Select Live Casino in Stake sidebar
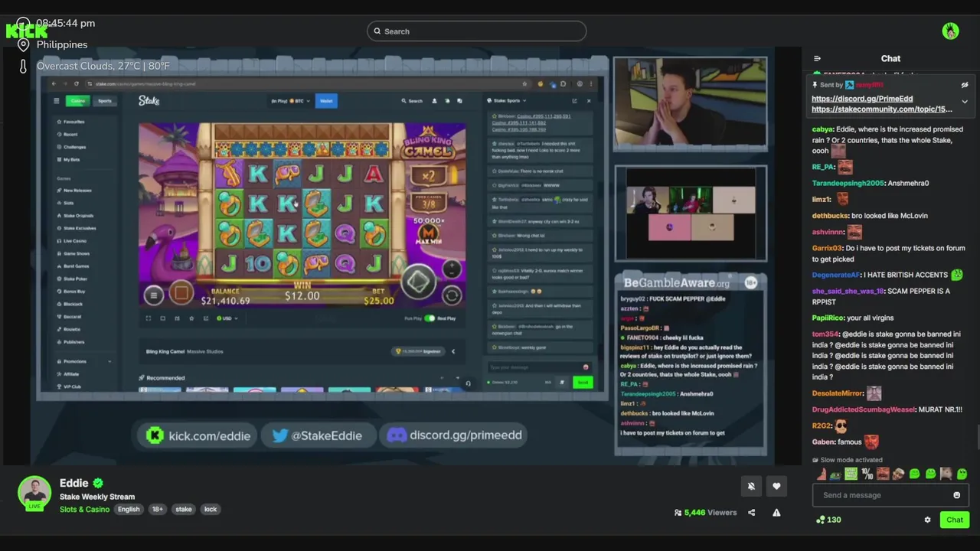This screenshot has width=980, height=551. tap(73, 241)
